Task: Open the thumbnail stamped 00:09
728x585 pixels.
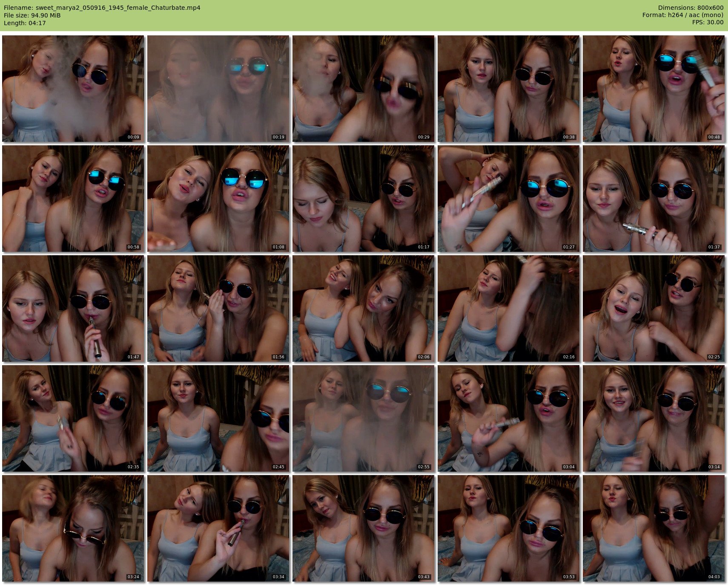Action: pos(73,89)
